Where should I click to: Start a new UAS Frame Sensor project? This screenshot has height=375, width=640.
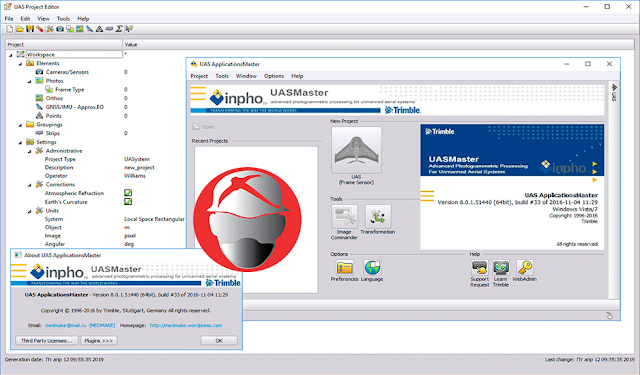[x=356, y=150]
